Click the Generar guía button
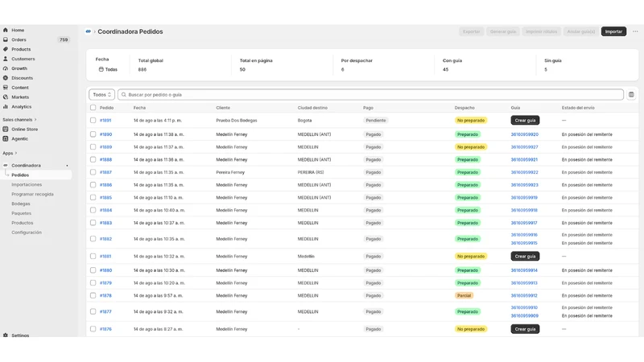Screen dimensions: 644x362 [502, 31]
